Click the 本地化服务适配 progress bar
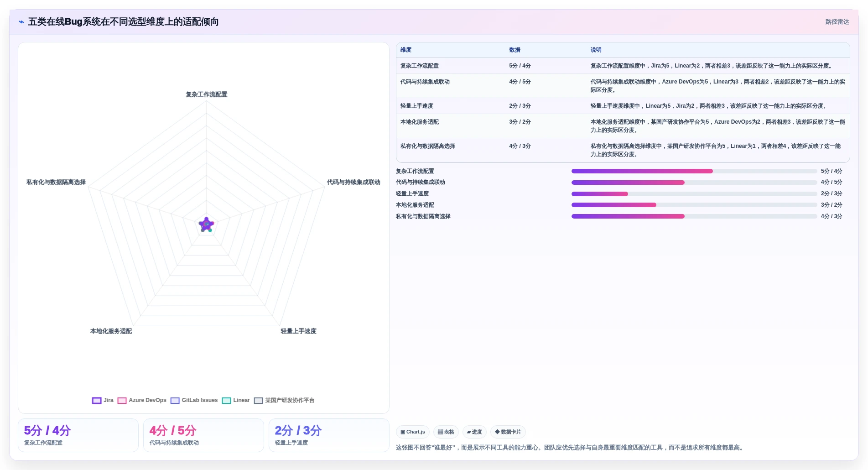 pos(694,205)
